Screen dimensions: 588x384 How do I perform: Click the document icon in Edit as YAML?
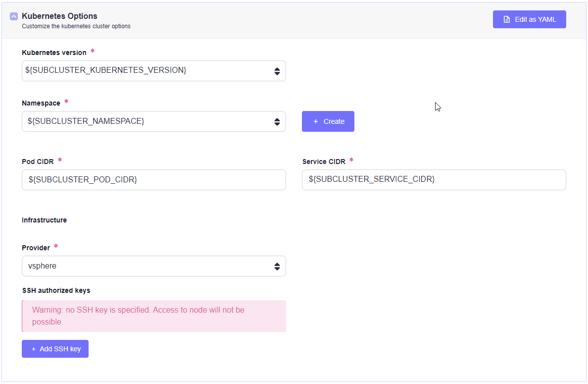pos(506,20)
